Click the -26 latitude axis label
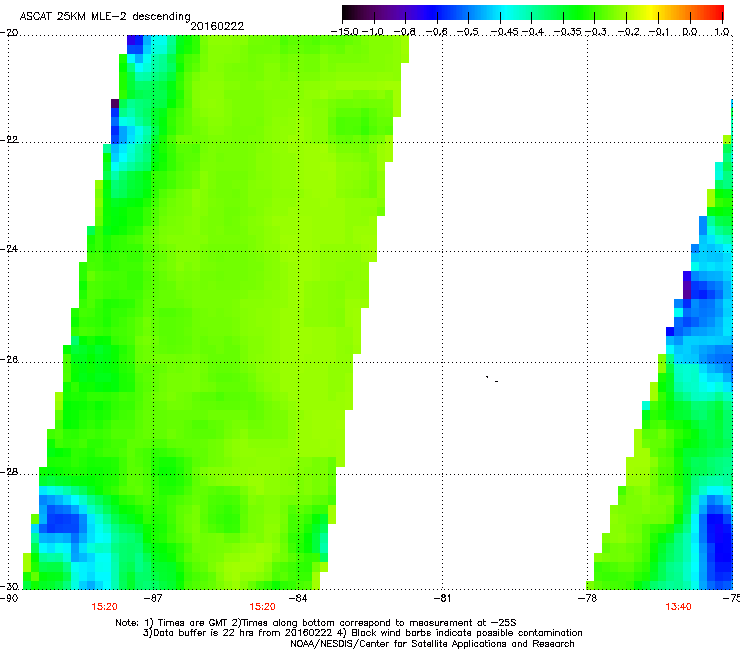Screen dimensions: 740x650 tap(9, 360)
